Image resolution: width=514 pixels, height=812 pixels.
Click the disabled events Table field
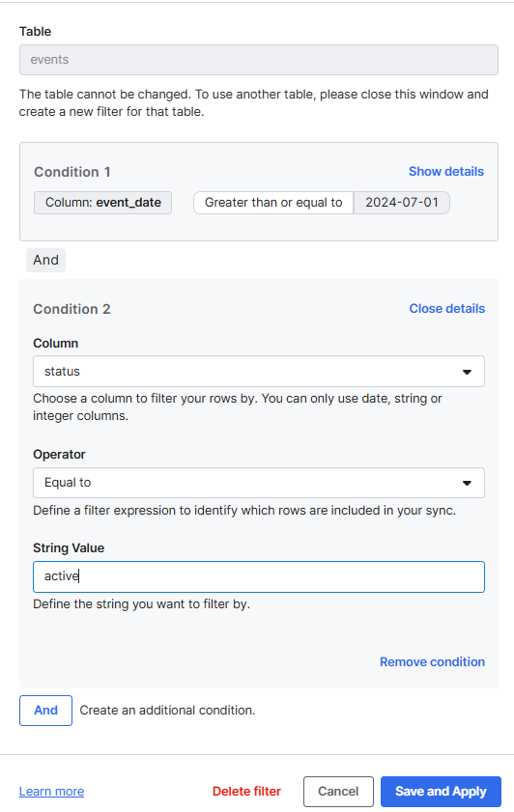(259, 60)
